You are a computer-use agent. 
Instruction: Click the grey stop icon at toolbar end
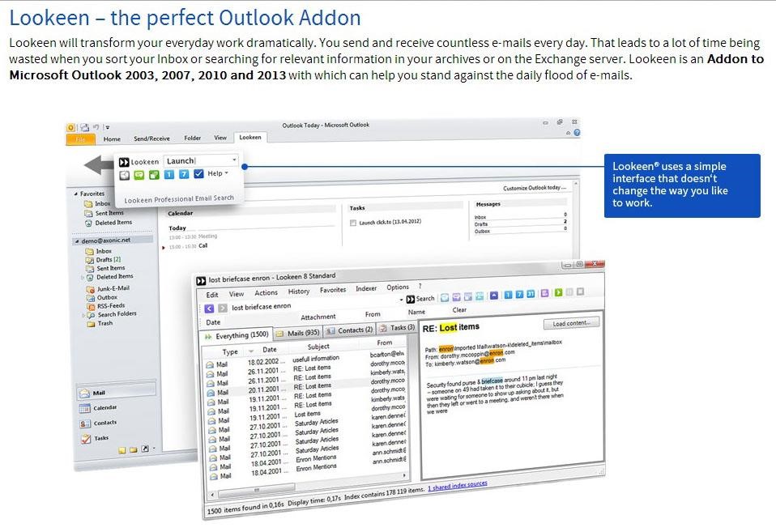click(581, 292)
